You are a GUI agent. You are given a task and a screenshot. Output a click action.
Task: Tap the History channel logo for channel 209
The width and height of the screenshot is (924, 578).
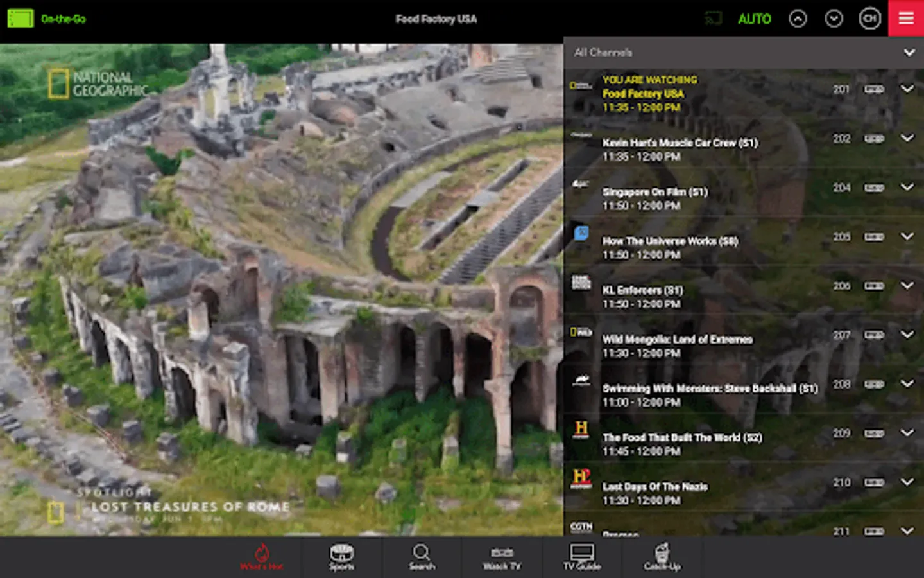coord(581,429)
